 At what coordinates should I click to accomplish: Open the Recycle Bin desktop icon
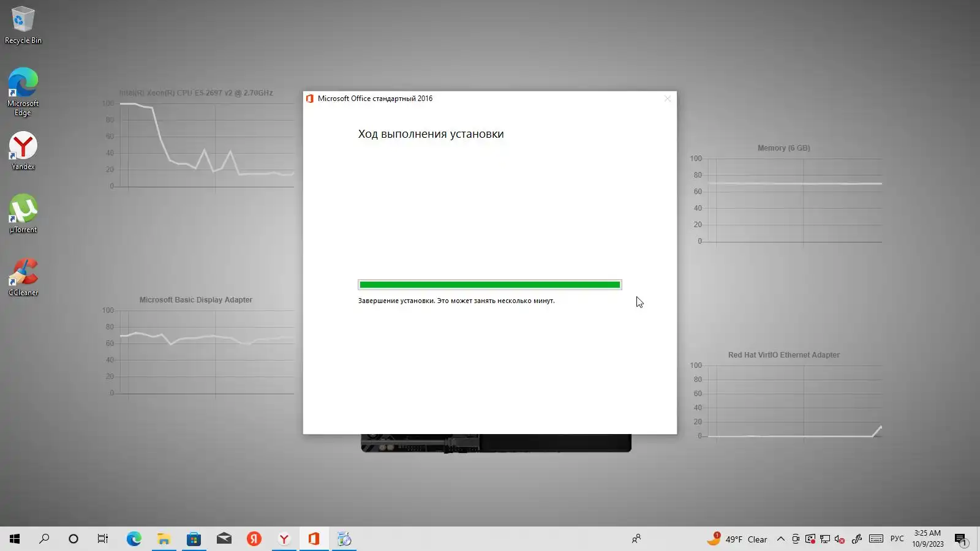pos(23,26)
